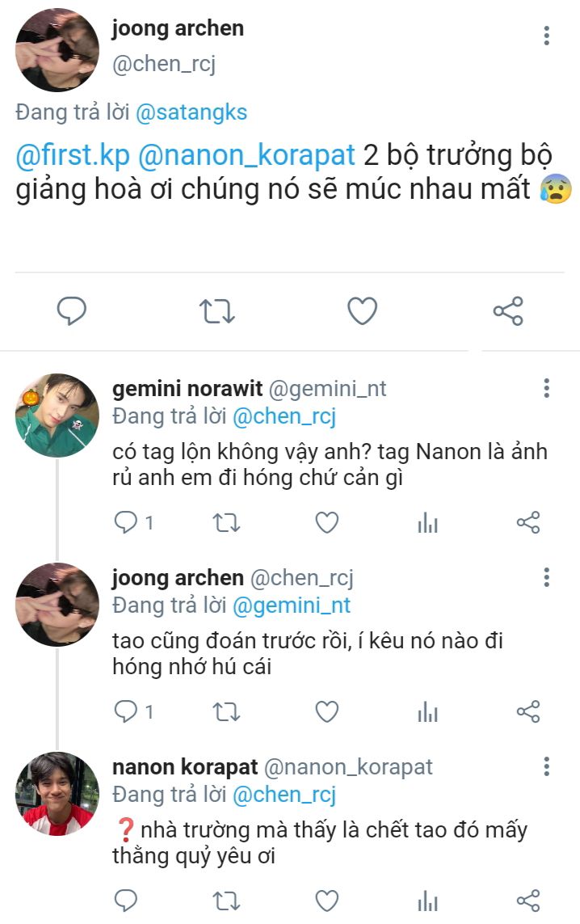Share joong archen's second reply

tap(527, 712)
